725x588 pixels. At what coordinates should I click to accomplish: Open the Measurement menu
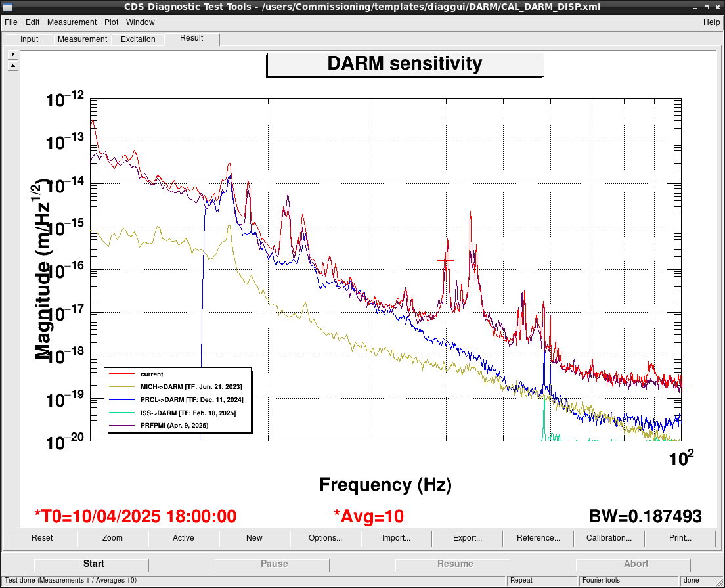pos(72,22)
